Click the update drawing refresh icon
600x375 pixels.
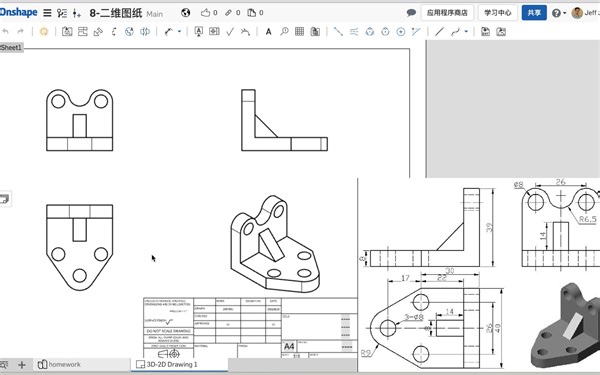[x=44, y=31]
